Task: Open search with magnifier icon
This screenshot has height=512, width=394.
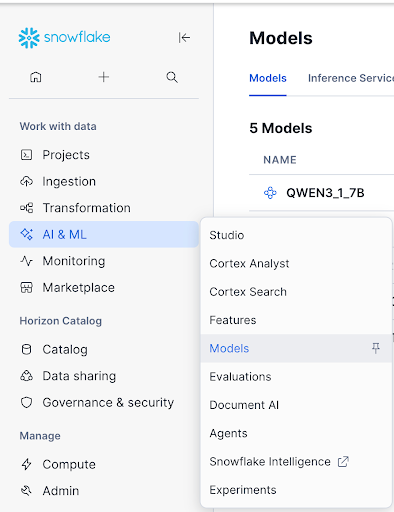Action: pos(172,77)
